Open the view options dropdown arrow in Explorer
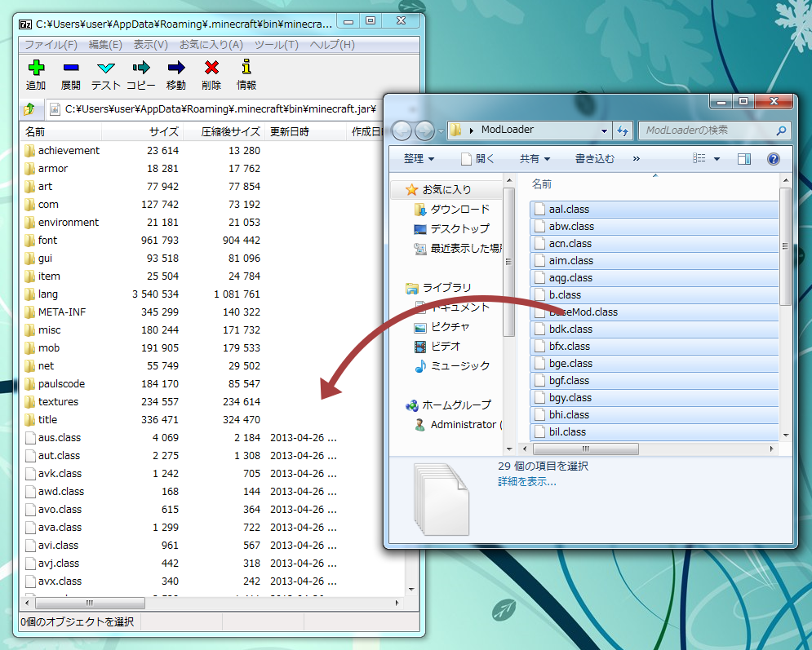The image size is (812, 650). 717,159
